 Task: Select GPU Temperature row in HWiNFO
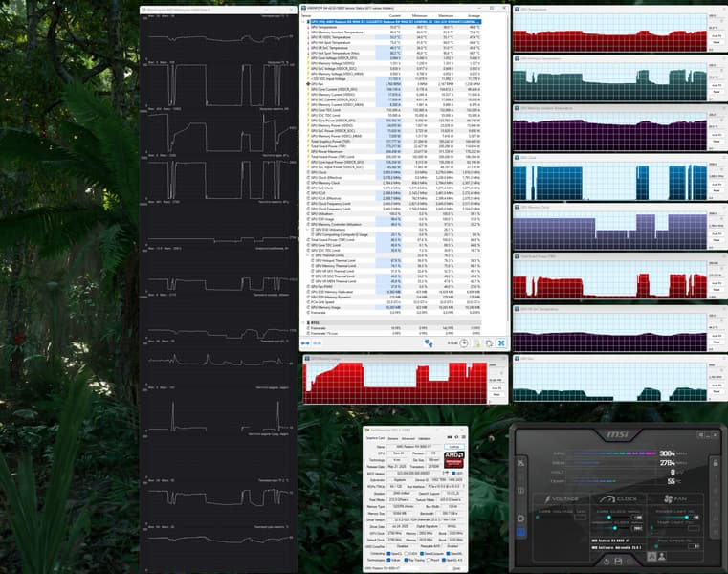(x=392, y=27)
